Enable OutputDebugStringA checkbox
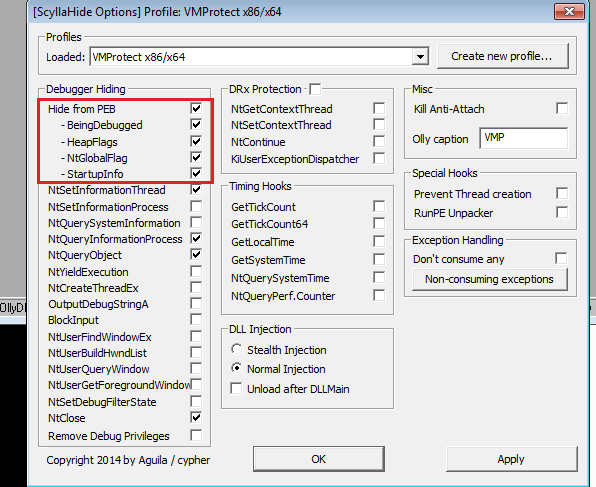The width and height of the screenshot is (596, 487). tap(196, 303)
